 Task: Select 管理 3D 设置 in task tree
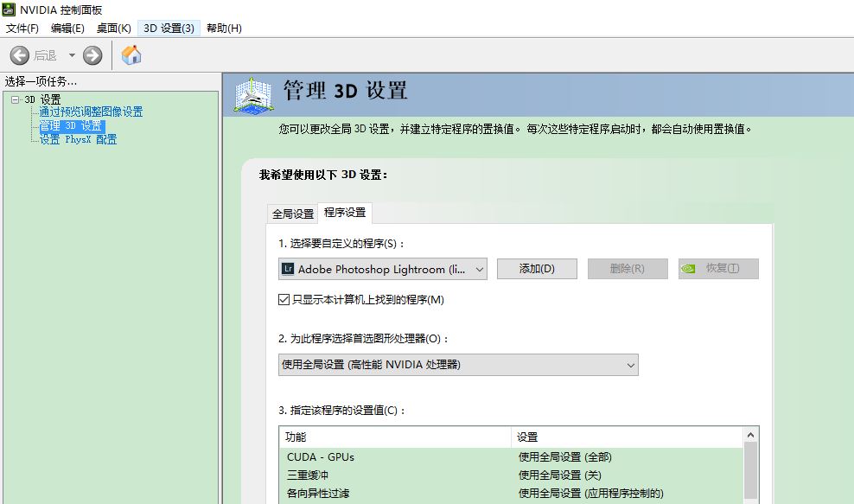(71, 126)
